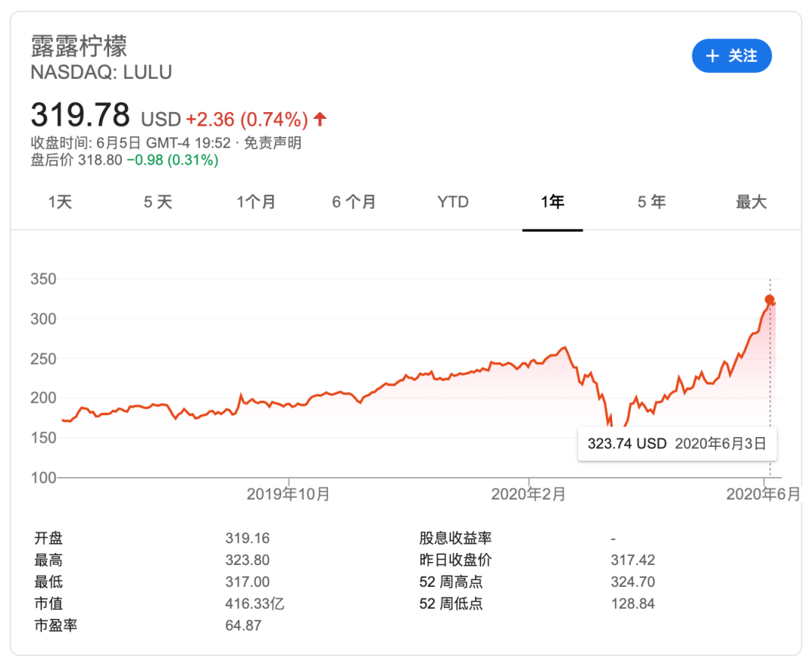
Task: Click the high value 323.80
Action: (x=247, y=560)
